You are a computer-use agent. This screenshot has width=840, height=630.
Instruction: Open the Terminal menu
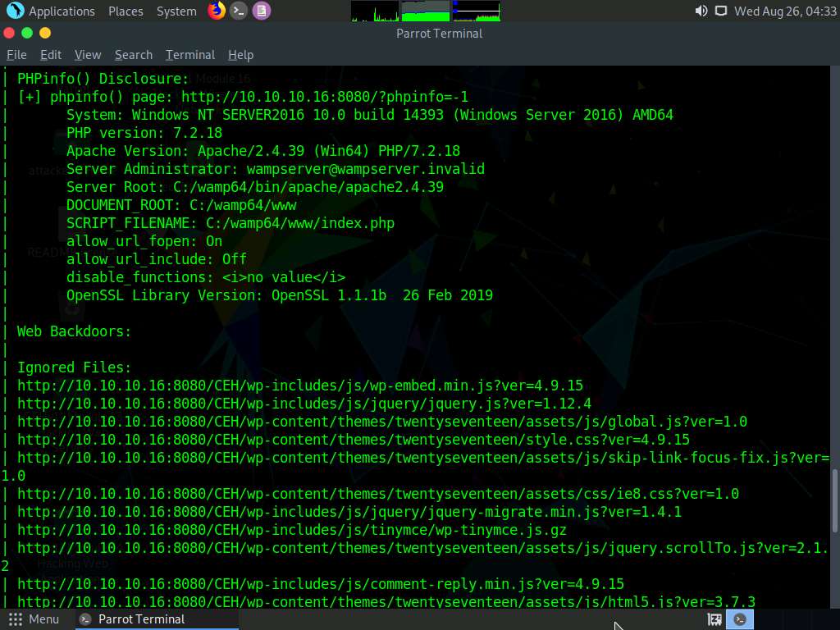pyautogui.click(x=190, y=55)
